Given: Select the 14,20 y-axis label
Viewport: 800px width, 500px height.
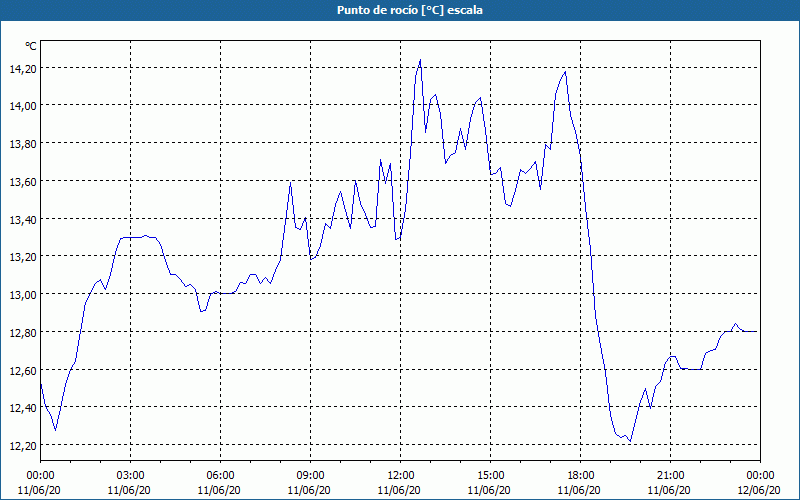Looking at the screenshot, I should [x=23, y=68].
